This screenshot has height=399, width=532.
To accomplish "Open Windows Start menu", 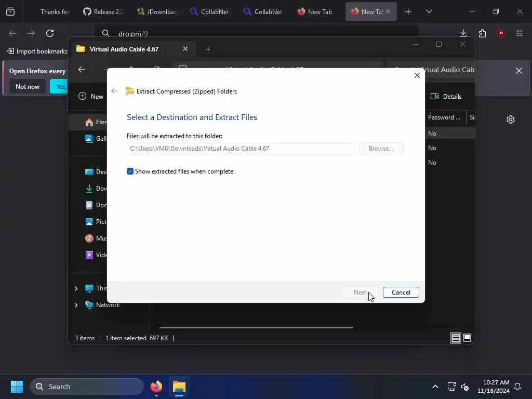I will (x=17, y=387).
